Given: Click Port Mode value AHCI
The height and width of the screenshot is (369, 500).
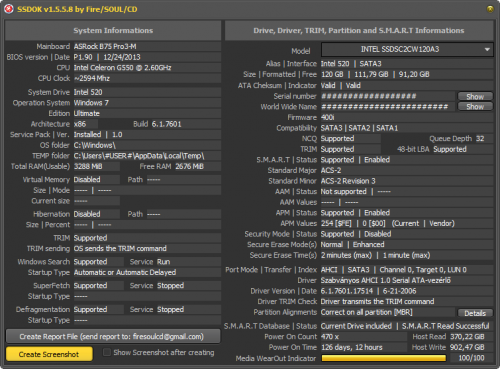Looking at the screenshot, I should coord(329,270).
